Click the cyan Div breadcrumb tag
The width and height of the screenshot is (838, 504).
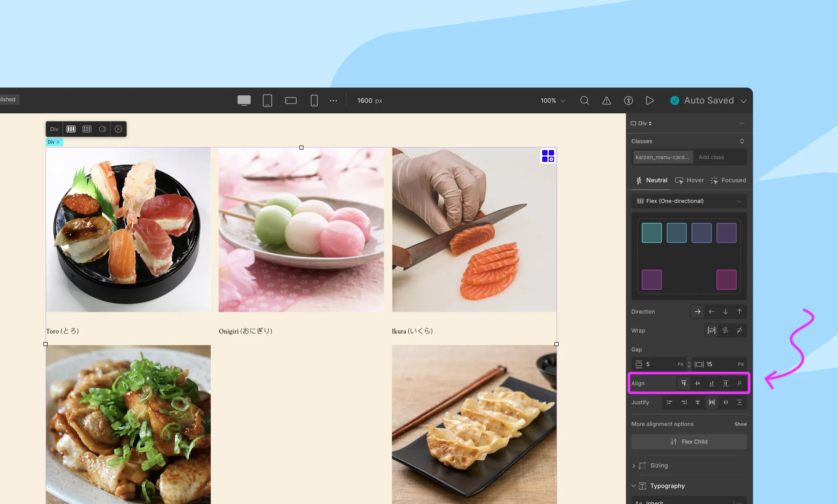tap(54, 142)
